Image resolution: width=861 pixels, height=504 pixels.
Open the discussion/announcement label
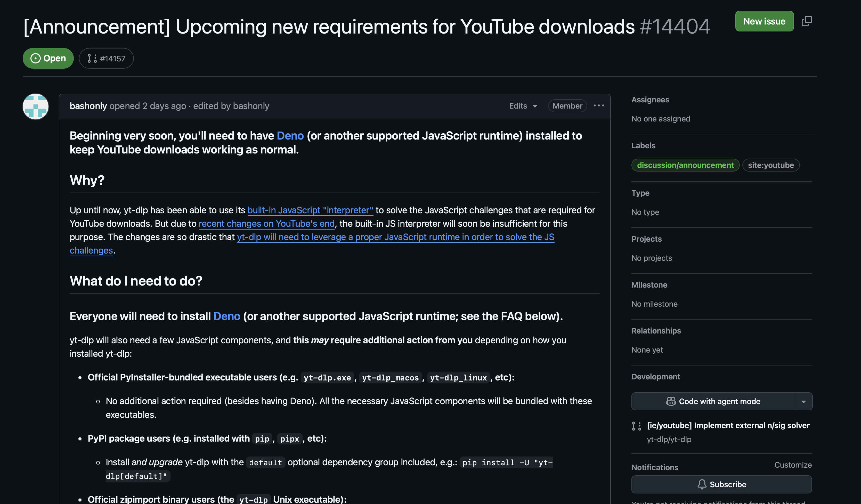tap(685, 165)
